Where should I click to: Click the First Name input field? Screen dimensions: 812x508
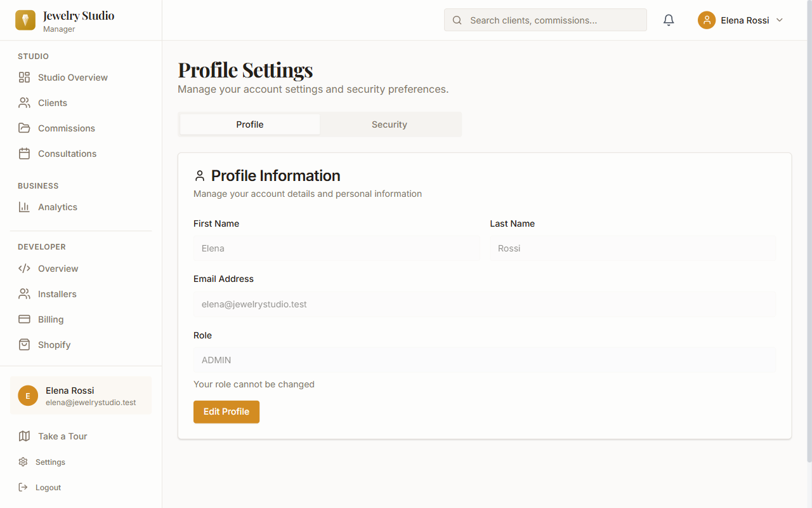(x=336, y=248)
